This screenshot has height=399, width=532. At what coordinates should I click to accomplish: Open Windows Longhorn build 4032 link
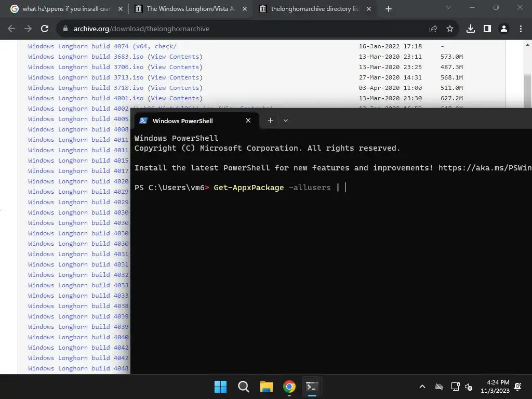click(x=78, y=275)
